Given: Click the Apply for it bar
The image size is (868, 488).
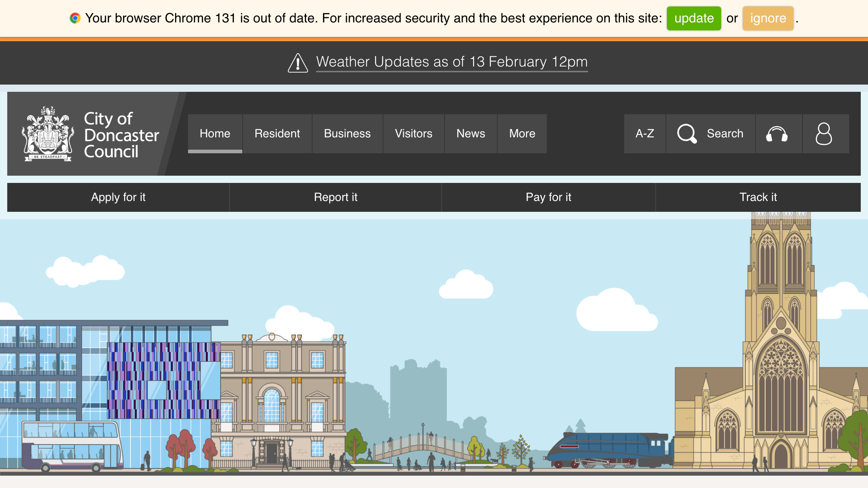Looking at the screenshot, I should click(118, 197).
